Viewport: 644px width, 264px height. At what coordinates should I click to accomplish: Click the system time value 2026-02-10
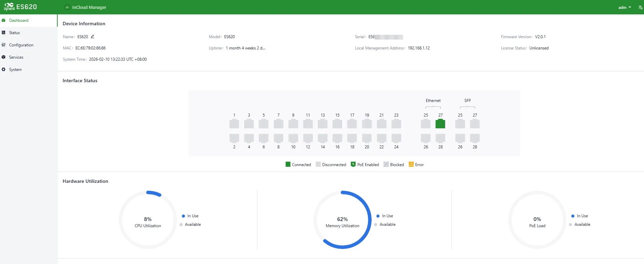[118, 59]
